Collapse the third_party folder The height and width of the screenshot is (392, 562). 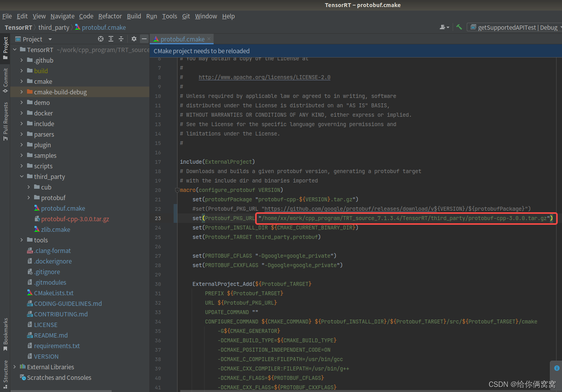tap(22, 177)
